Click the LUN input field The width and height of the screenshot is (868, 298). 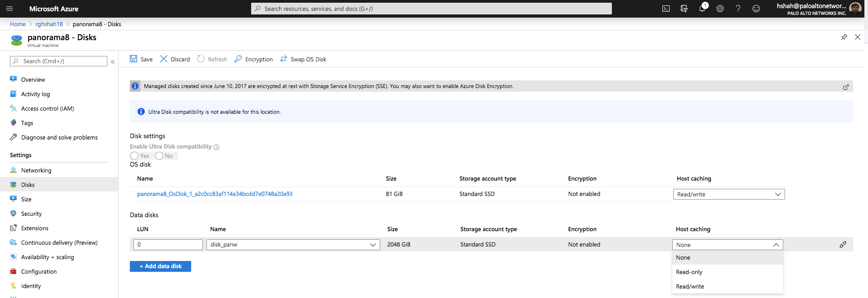[x=168, y=245]
